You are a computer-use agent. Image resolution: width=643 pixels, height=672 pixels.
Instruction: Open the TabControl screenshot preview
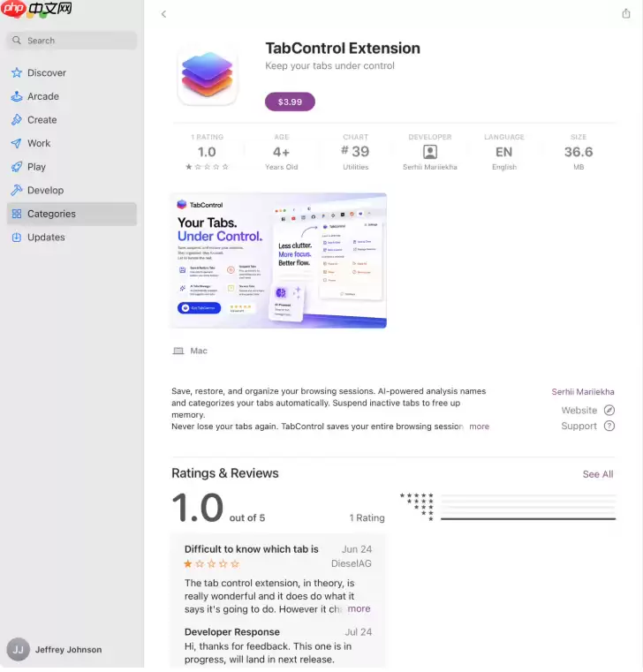pyautogui.click(x=279, y=260)
